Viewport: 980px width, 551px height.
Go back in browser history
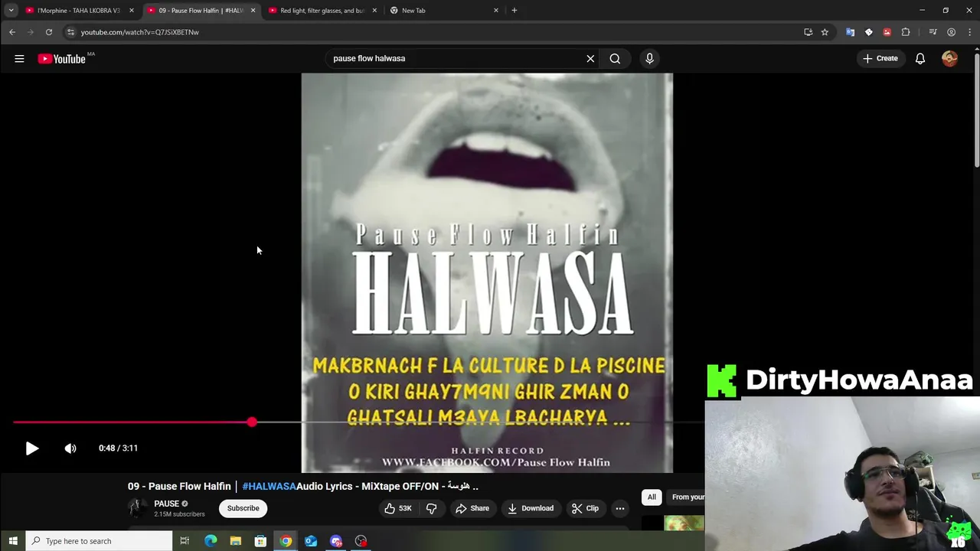12,32
